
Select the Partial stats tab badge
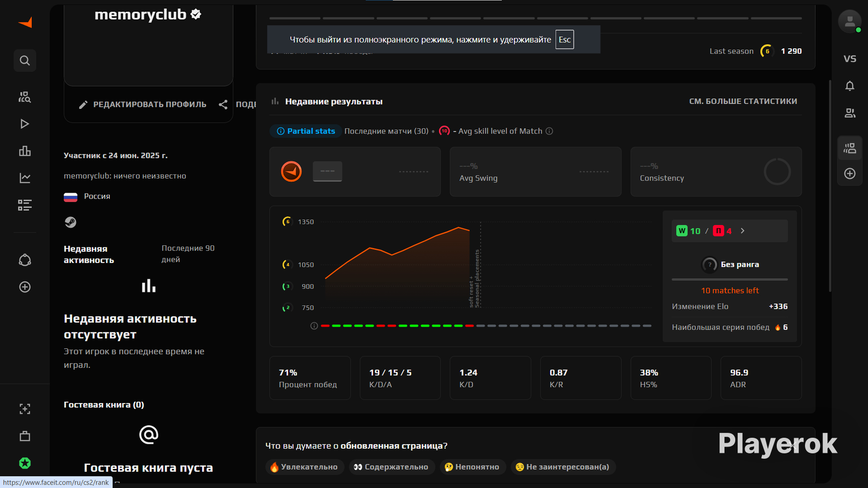tap(306, 131)
